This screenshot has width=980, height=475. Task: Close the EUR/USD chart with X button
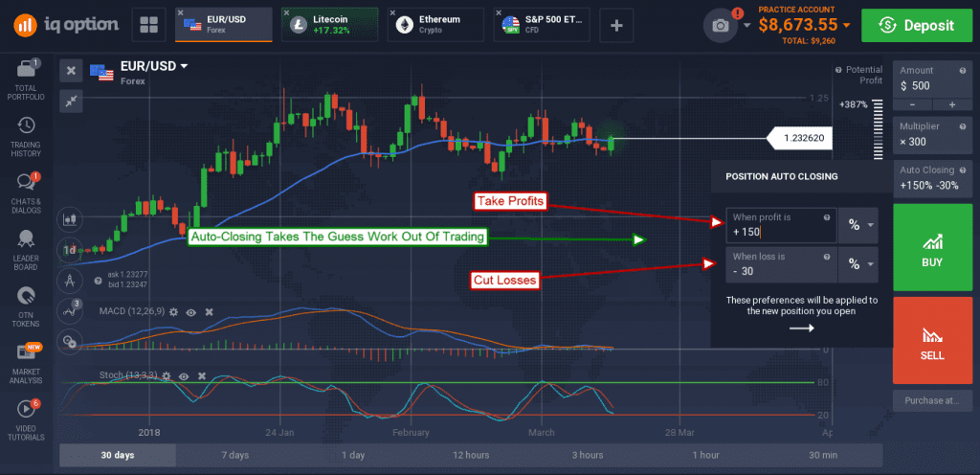71,71
